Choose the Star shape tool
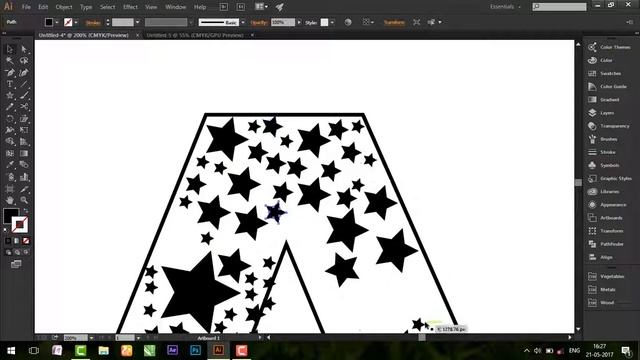Viewport: 640px width, 360px height. pyautogui.click(x=10, y=96)
